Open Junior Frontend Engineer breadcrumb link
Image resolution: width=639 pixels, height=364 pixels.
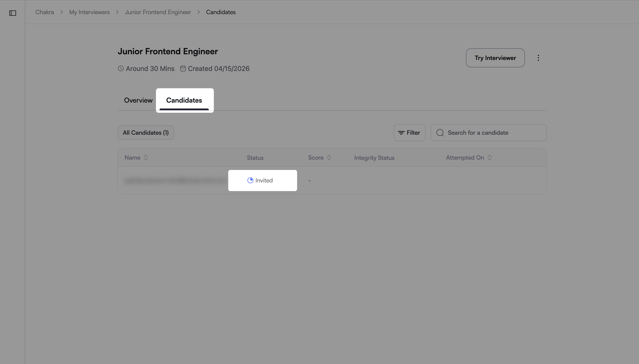(158, 12)
